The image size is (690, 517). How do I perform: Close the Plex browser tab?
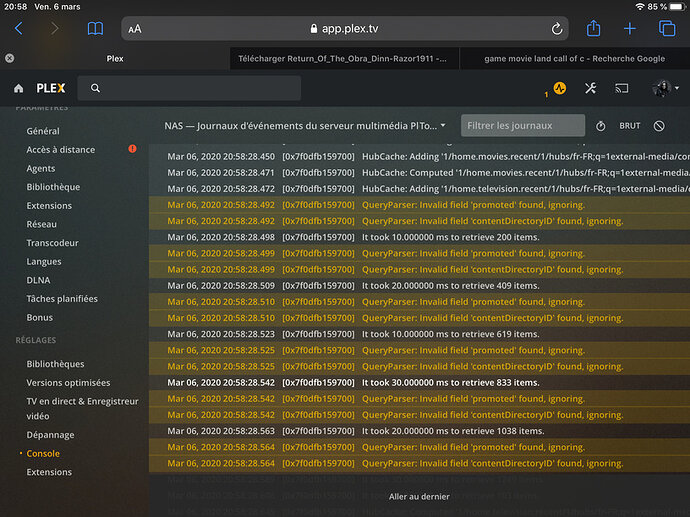tap(10, 58)
